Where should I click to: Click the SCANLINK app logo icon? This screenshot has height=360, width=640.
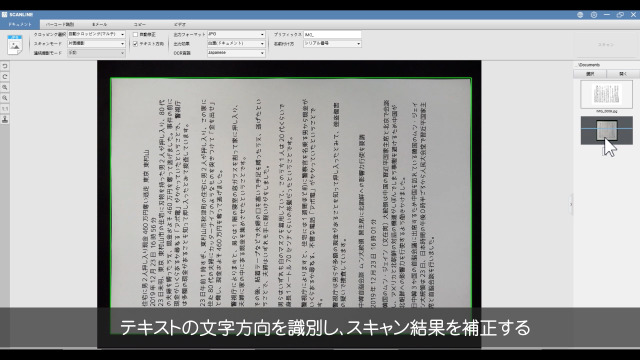pos(4,14)
